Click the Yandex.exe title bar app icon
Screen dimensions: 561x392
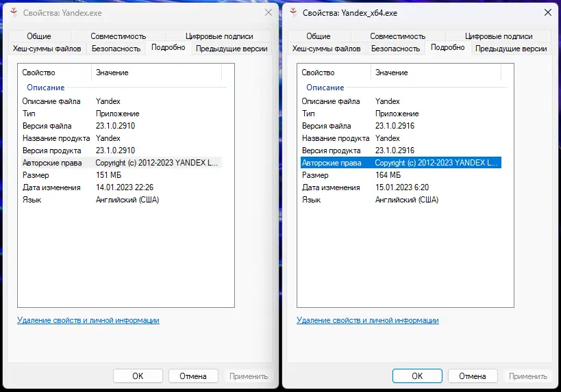[14, 12]
